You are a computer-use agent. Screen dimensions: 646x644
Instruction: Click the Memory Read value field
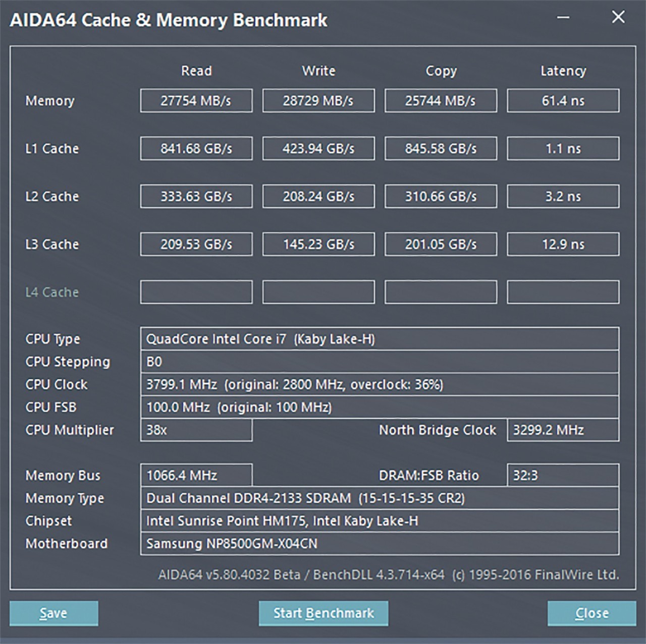196,101
